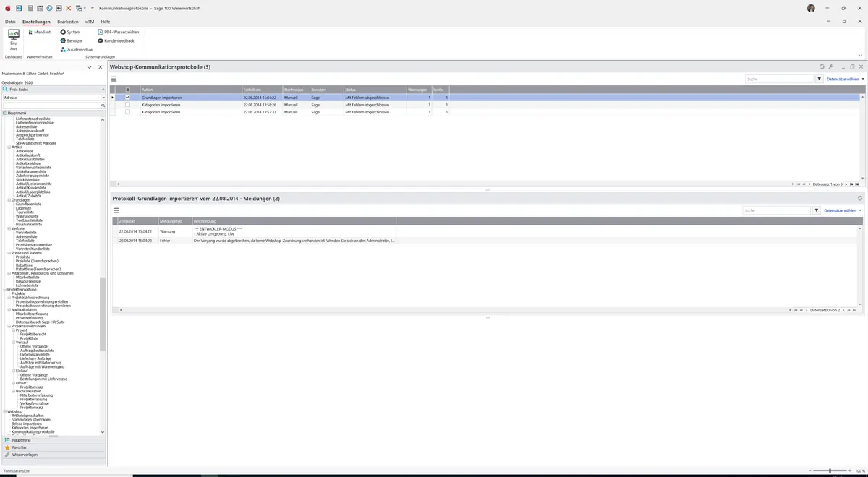Click zoom out minus in status bar

(x=812, y=470)
